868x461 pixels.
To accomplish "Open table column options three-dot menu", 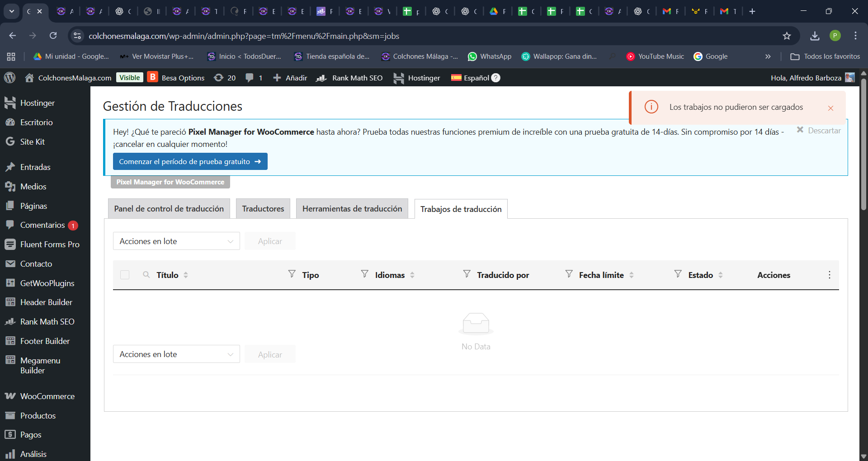I will click(830, 275).
